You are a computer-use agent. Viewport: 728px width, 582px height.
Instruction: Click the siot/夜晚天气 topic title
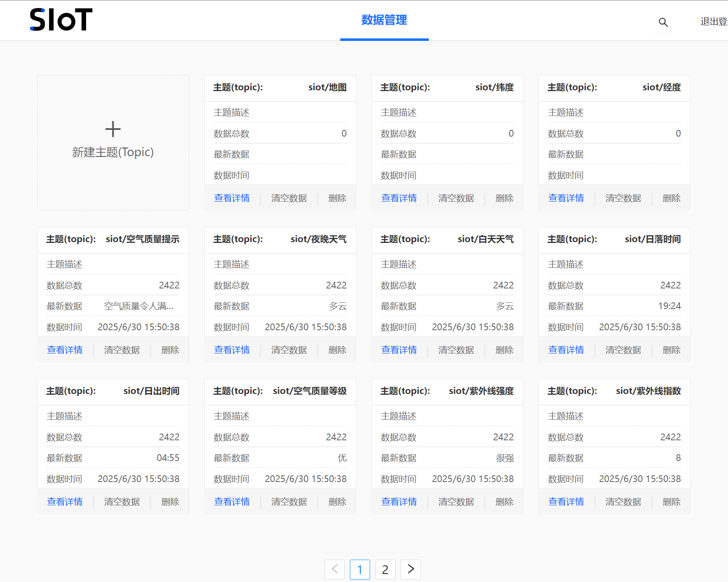pos(319,239)
